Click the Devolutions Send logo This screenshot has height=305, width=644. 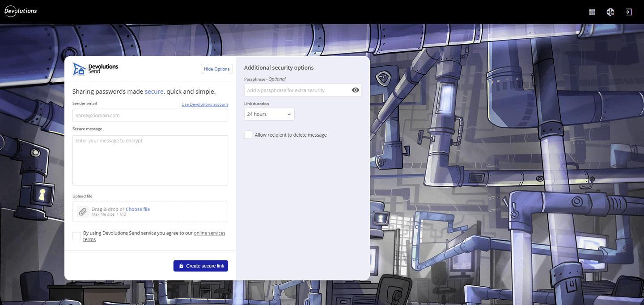[x=96, y=69]
